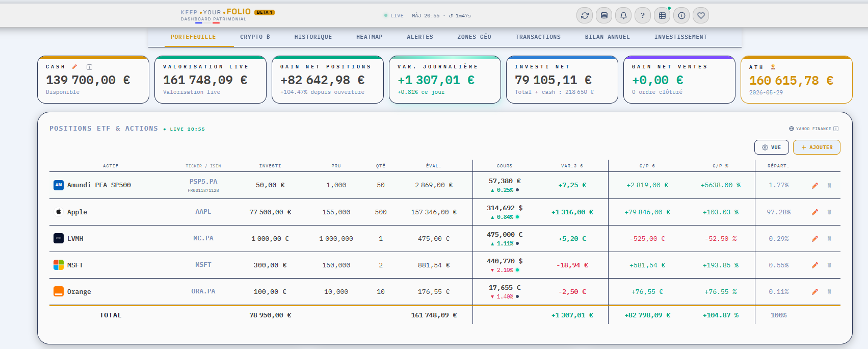The width and height of the screenshot is (868, 349).
Task: Click the ORA.PA ticker link
Action: tap(203, 291)
